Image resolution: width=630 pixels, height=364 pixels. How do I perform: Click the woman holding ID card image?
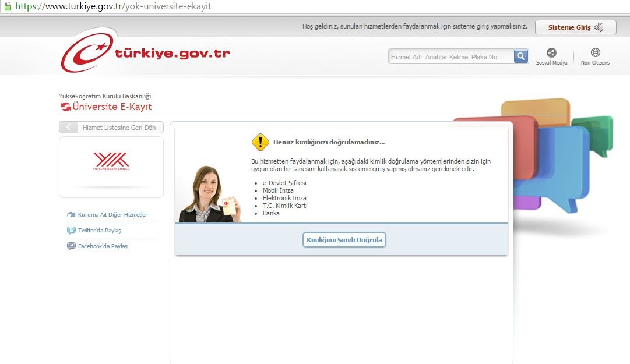[x=210, y=195]
